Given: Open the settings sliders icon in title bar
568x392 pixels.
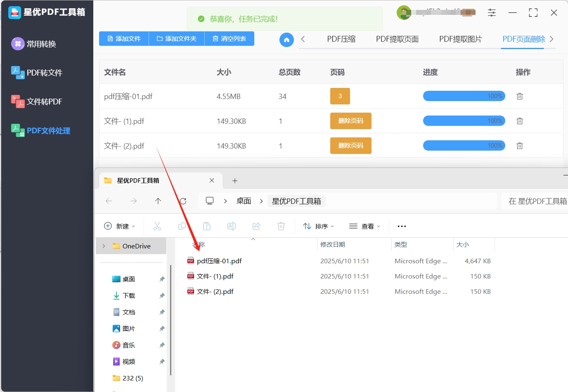Looking at the screenshot, I should [x=492, y=13].
